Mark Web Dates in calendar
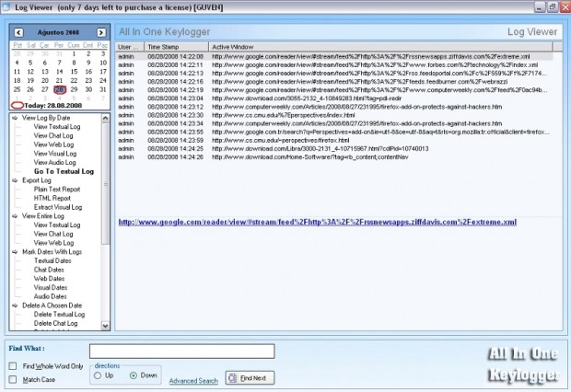Viewport: 571px width, 392px height. 50,279
